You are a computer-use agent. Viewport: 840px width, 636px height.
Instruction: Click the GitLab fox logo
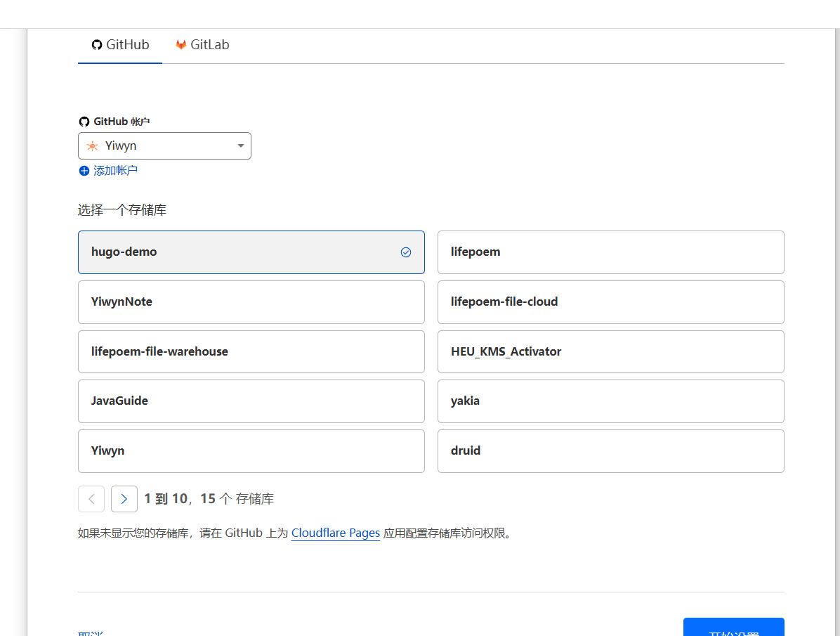(181, 44)
